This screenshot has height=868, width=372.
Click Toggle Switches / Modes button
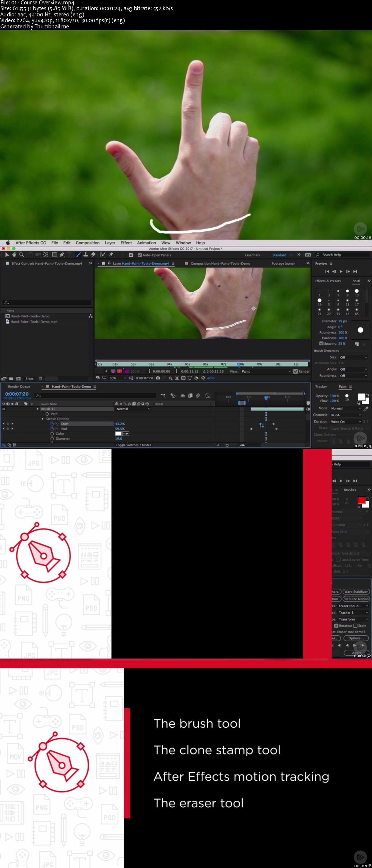coord(133,445)
